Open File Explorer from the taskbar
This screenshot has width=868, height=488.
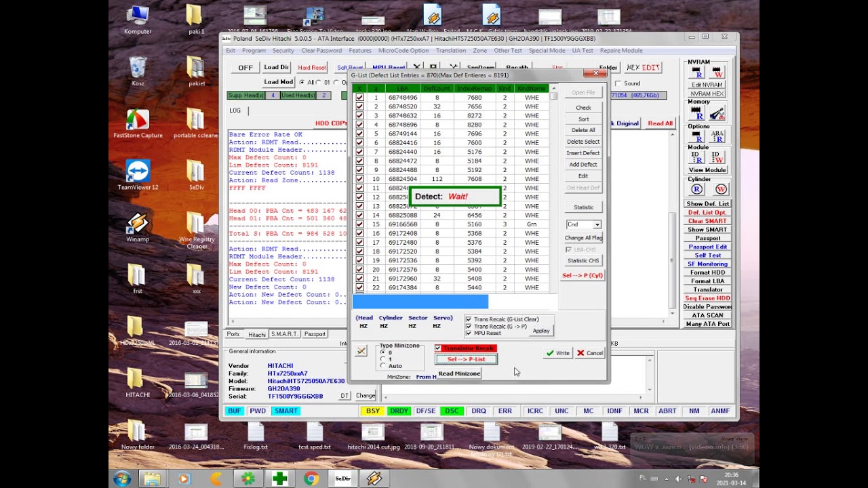click(152, 479)
